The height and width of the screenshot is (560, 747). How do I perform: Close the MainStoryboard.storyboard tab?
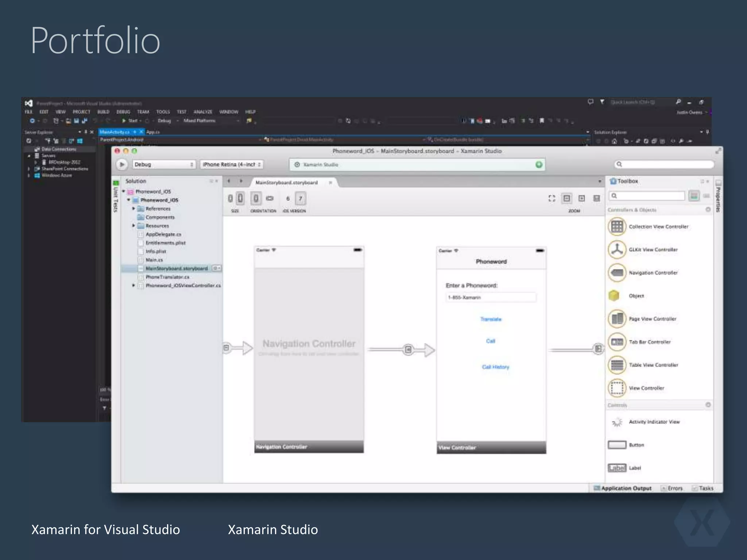(330, 182)
